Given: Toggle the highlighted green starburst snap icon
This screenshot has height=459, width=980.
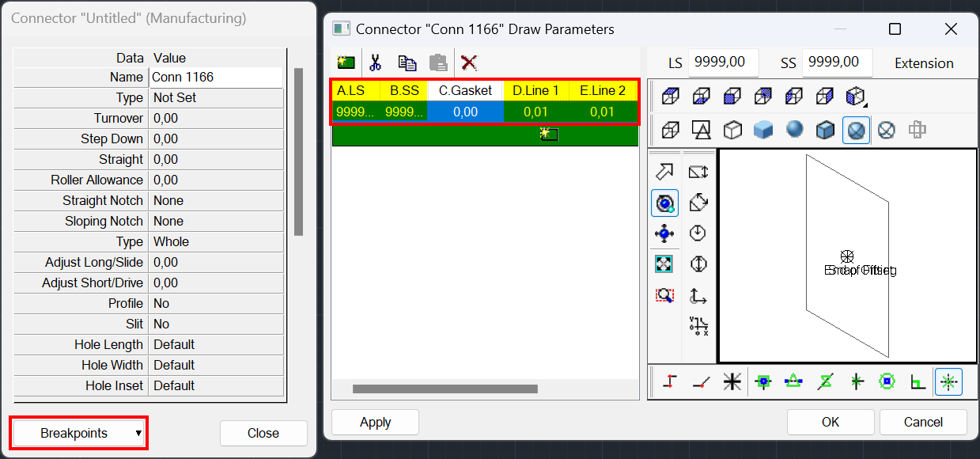Looking at the screenshot, I should (948, 381).
